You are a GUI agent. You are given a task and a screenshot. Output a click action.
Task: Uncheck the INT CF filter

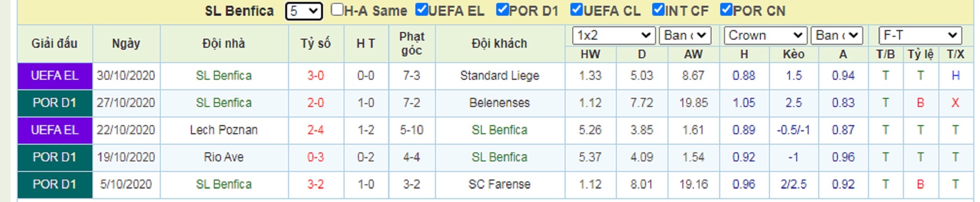(x=658, y=10)
